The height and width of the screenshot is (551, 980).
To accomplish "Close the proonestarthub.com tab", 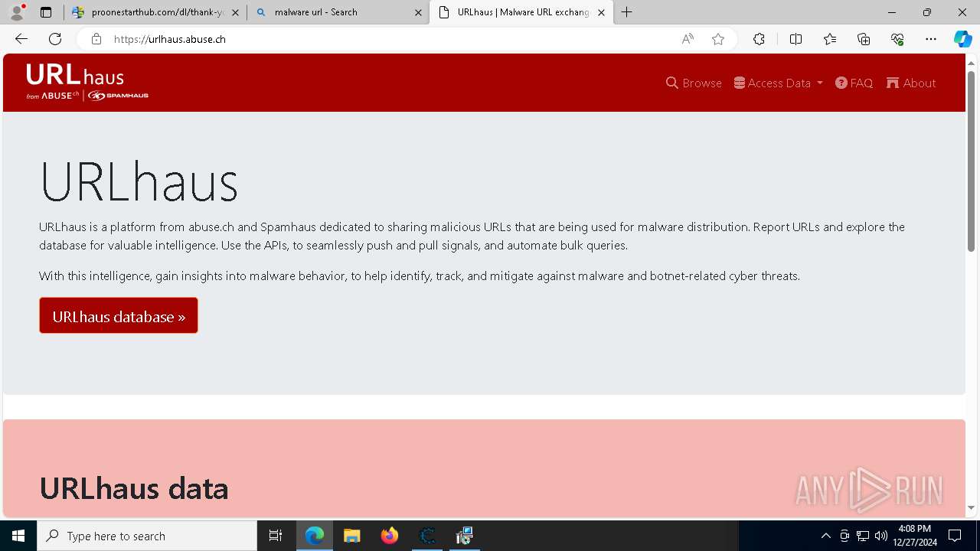I will pos(235,12).
